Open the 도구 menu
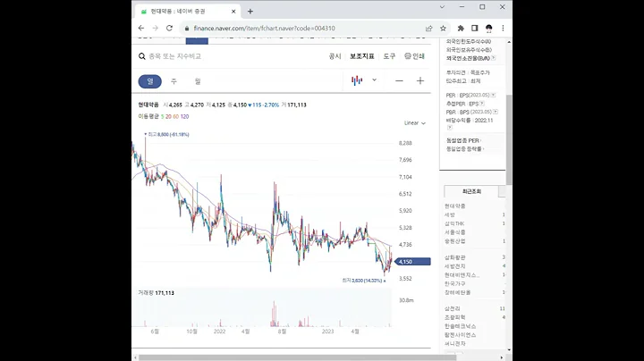The image size is (644, 361). click(389, 56)
